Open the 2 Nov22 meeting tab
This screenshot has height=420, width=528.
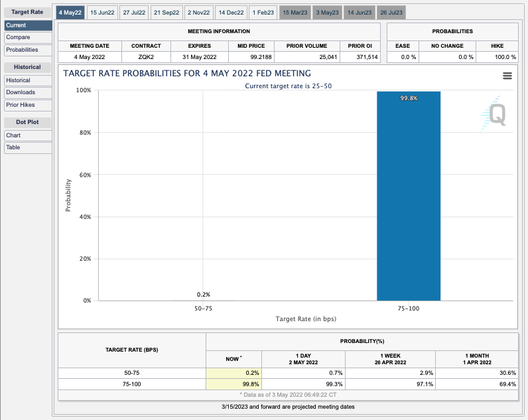pyautogui.click(x=199, y=13)
